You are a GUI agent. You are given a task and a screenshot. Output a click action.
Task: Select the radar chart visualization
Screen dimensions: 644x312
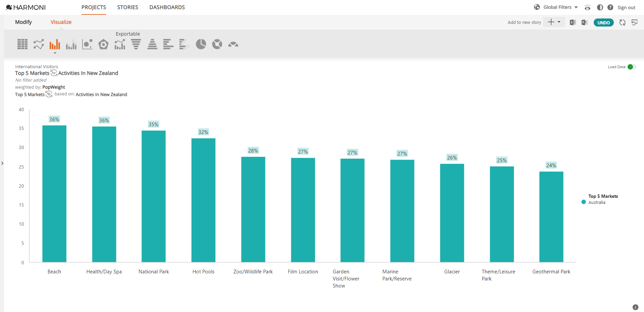[x=103, y=44]
